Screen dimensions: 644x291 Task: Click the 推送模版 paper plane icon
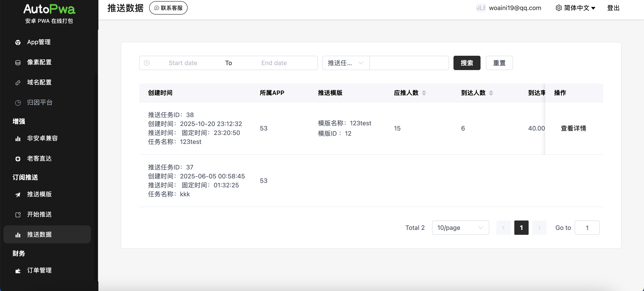[x=18, y=195]
